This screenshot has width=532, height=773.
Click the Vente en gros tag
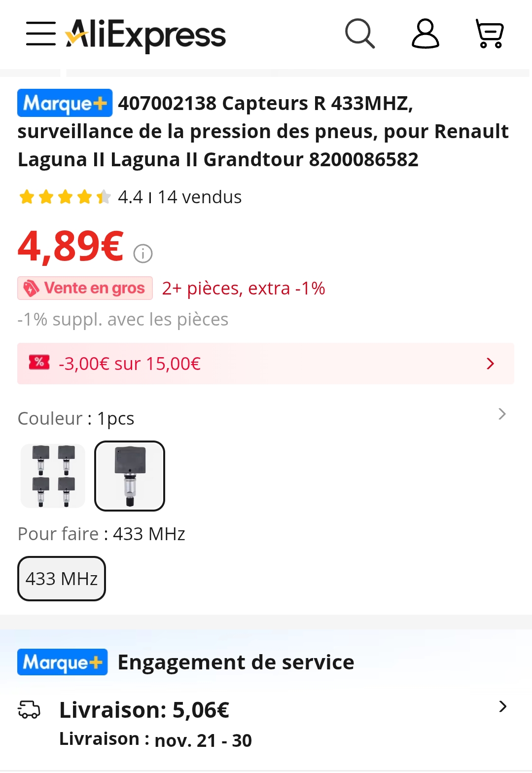pyautogui.click(x=85, y=288)
